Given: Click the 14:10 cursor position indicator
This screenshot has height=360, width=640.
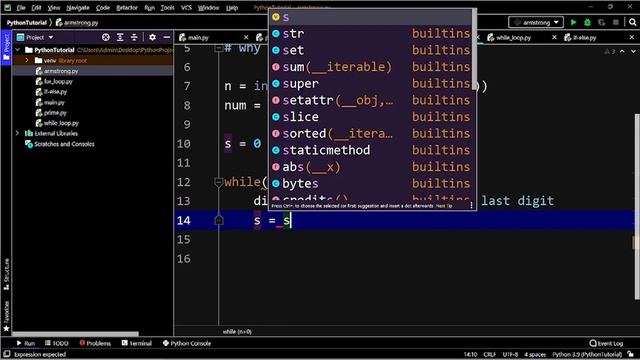Looking at the screenshot, I should tap(470, 354).
